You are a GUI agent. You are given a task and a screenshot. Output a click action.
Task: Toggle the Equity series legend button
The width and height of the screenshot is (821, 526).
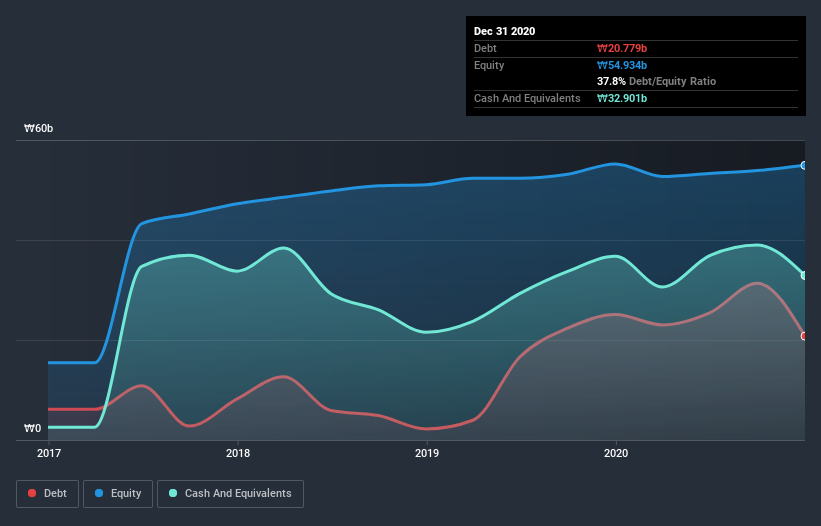pos(118,494)
